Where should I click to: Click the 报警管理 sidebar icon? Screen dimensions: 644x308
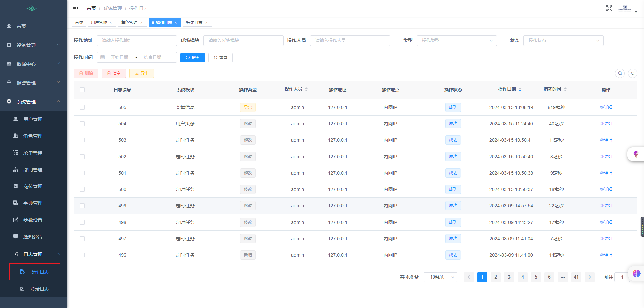click(x=9, y=82)
